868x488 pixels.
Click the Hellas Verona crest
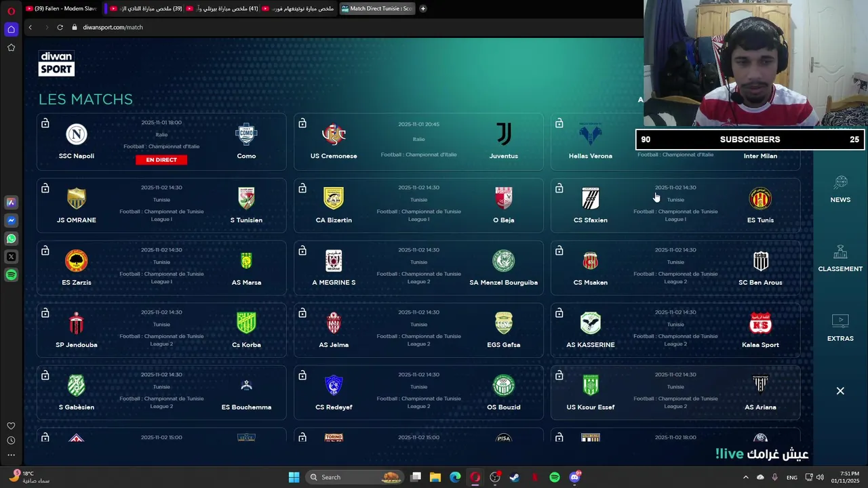click(590, 134)
